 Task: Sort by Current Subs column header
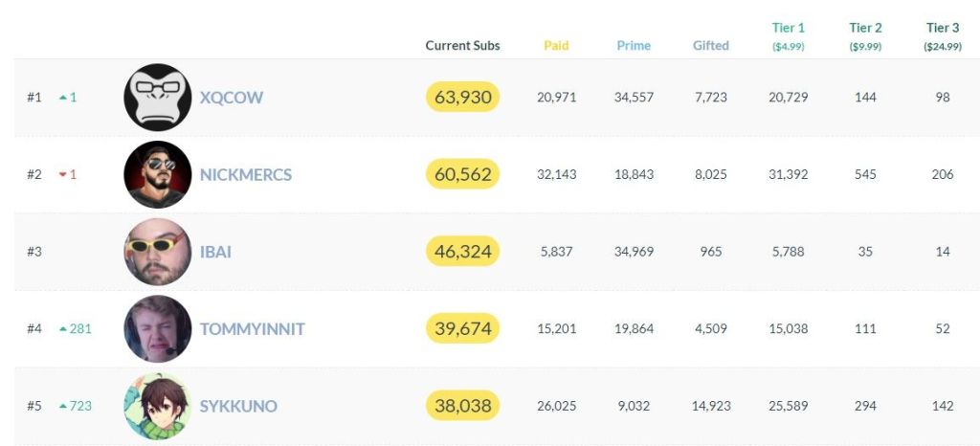(462, 46)
